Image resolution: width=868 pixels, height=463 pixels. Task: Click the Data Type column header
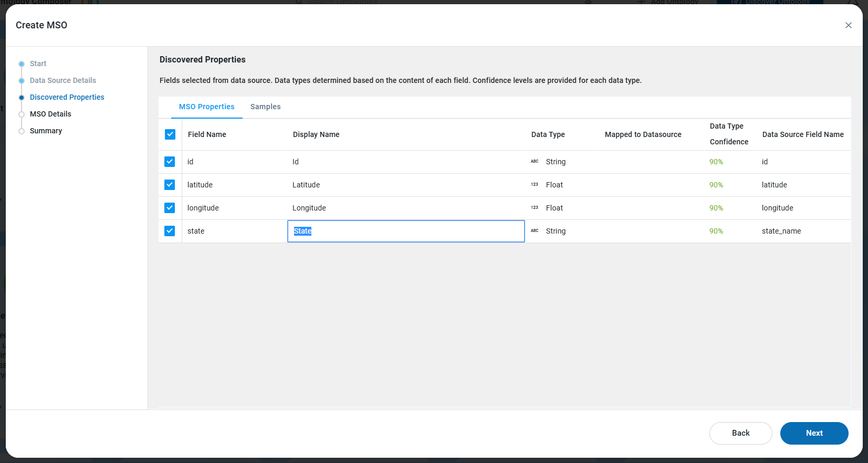click(x=548, y=134)
